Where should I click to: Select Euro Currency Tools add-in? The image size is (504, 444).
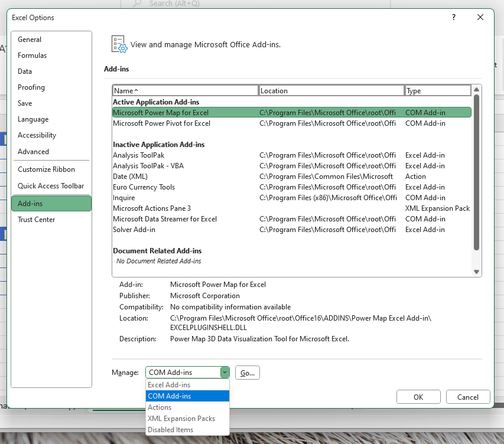point(291,187)
